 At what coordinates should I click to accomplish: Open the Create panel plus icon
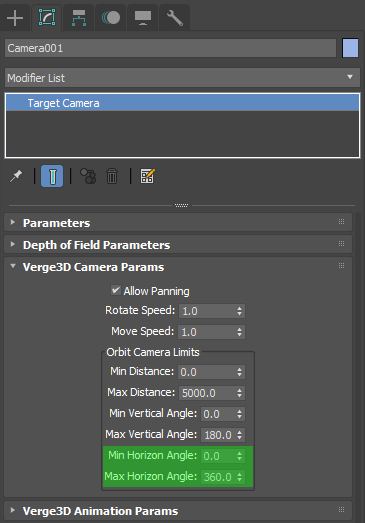click(x=15, y=18)
